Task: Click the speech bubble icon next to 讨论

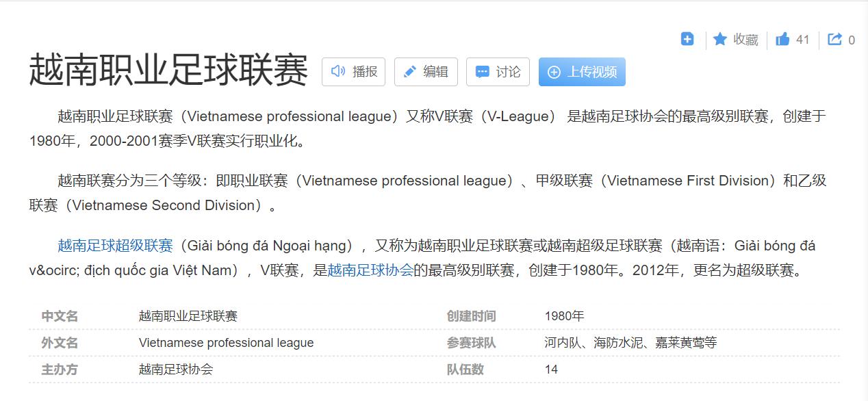Action: click(483, 71)
